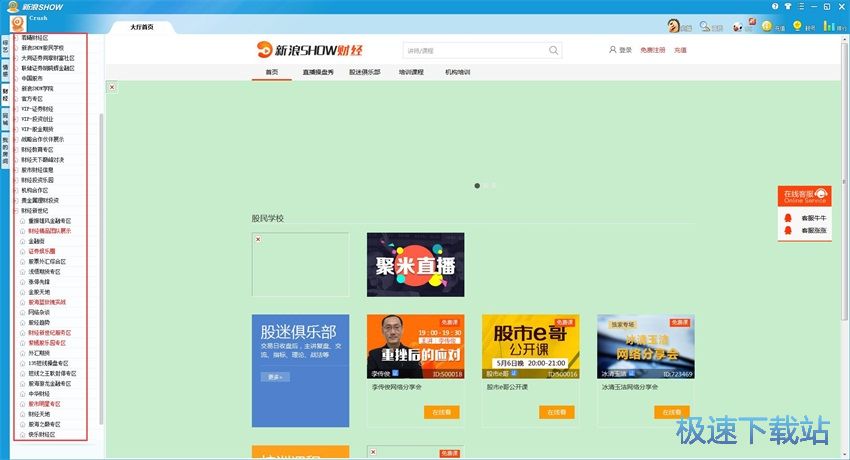
Task: Expand the VIP-证券财经 tree node
Action: point(17,109)
